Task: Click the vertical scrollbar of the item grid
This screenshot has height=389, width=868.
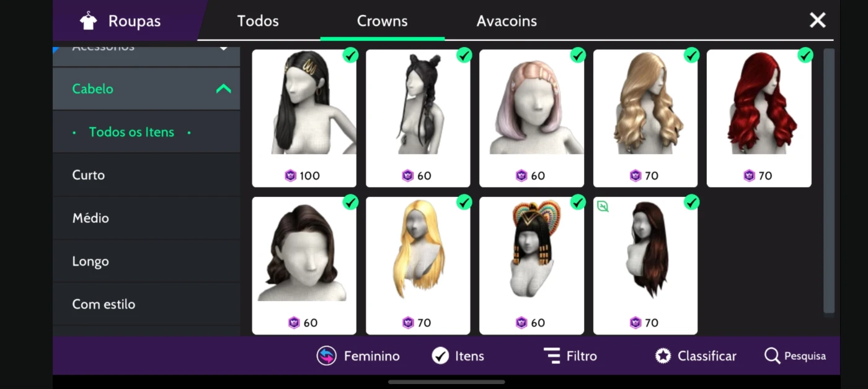Action: click(829, 181)
